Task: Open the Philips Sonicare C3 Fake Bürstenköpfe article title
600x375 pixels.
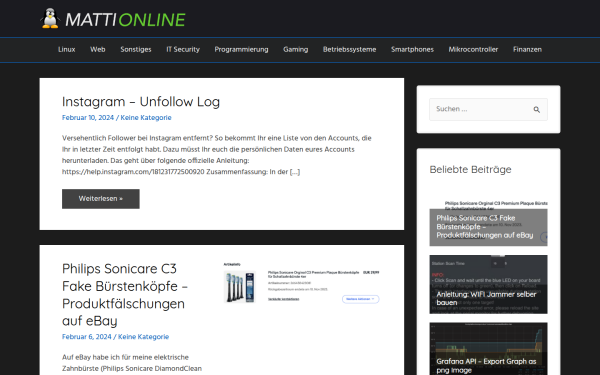Action: tap(125, 295)
